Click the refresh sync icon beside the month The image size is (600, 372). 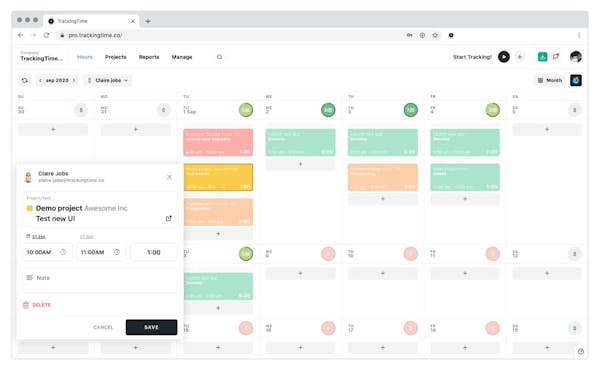coord(25,80)
